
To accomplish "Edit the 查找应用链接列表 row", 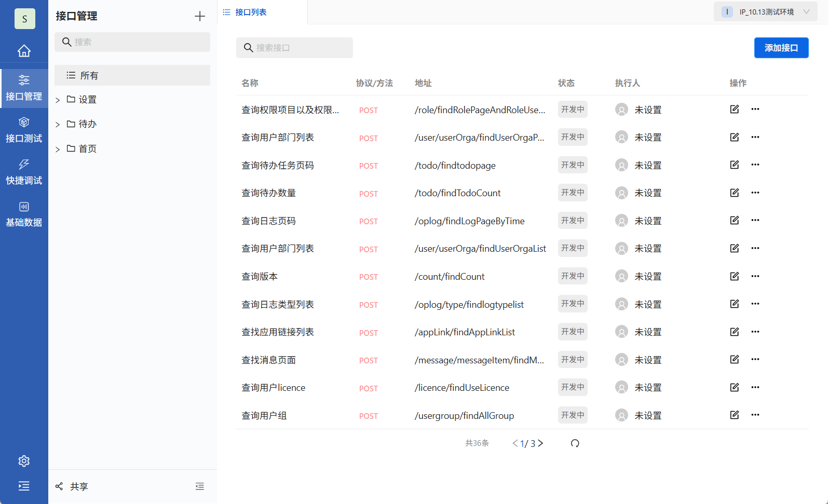I will tap(735, 332).
